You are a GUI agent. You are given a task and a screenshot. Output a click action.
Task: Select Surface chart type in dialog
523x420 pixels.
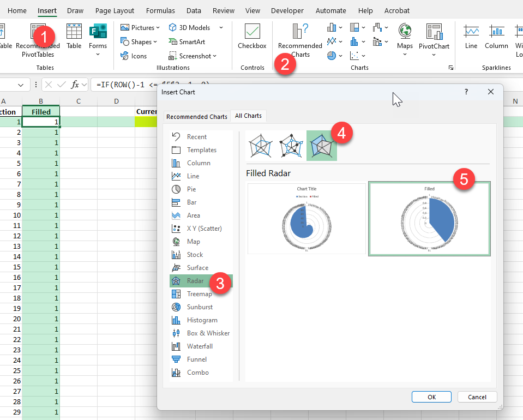tap(201, 268)
